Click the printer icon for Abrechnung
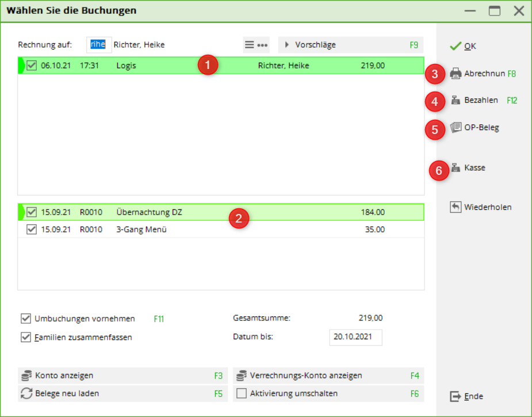Image resolution: width=532 pixels, height=417 pixels. tap(456, 73)
